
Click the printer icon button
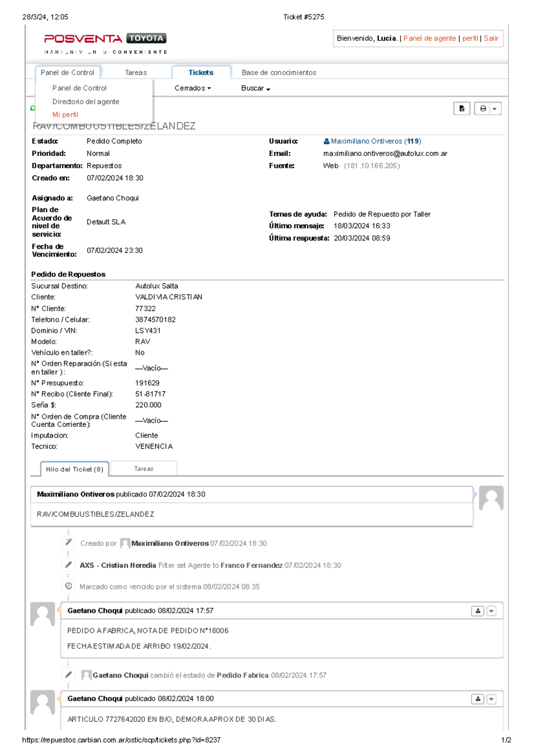point(482,109)
